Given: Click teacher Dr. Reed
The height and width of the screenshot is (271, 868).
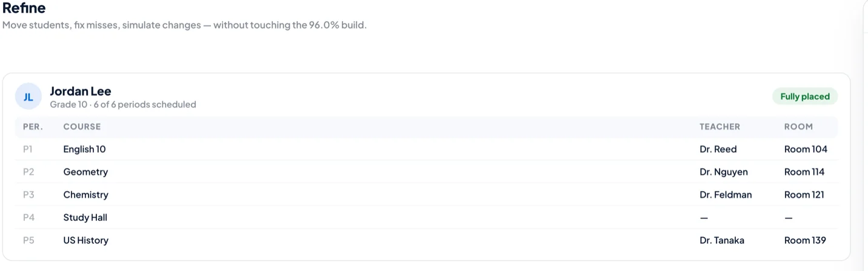Looking at the screenshot, I should [718, 149].
